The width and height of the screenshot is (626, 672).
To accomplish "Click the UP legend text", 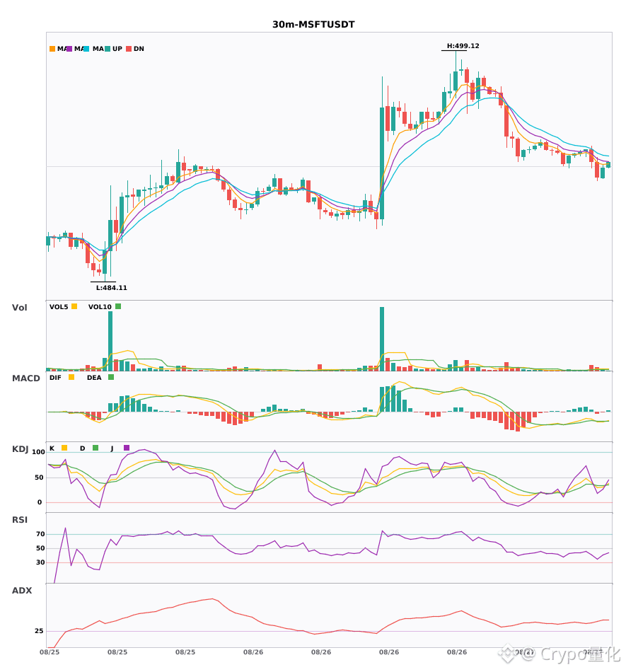I will (x=117, y=49).
